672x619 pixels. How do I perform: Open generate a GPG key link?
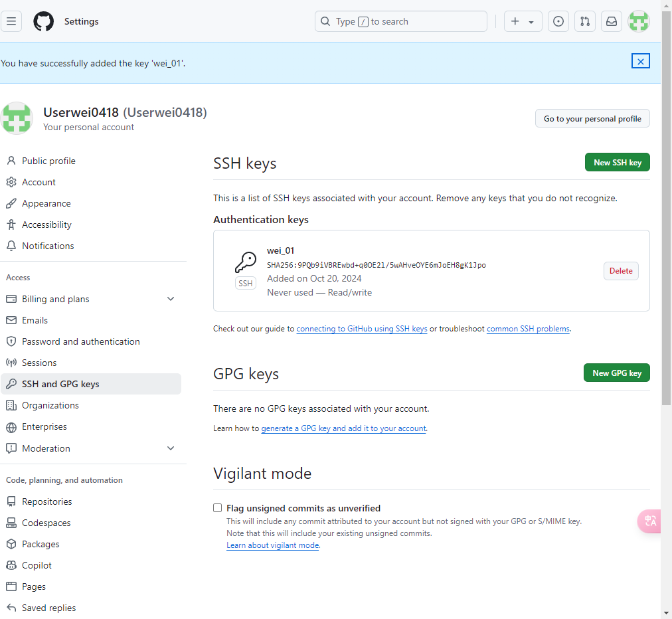tap(344, 428)
